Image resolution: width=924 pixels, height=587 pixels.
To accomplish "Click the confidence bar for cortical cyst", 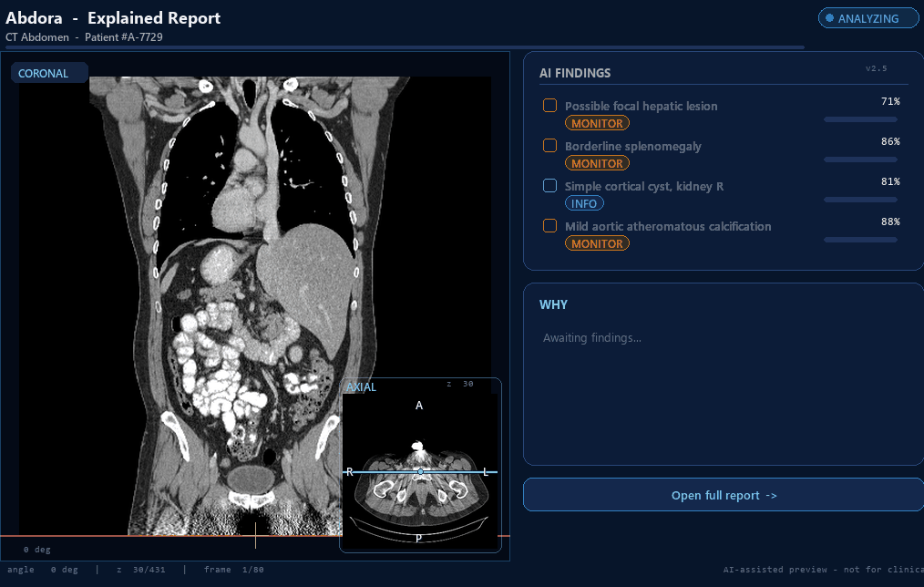I will pos(860,200).
